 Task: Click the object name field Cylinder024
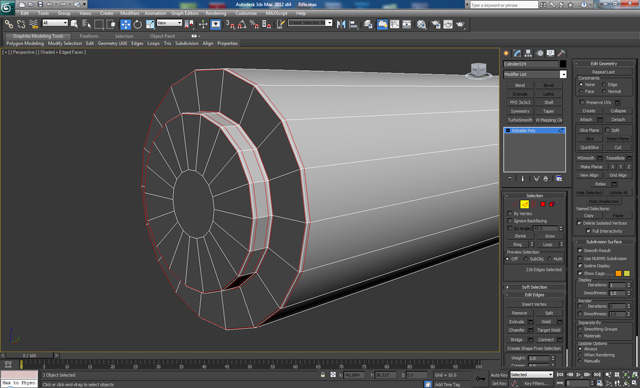(531, 64)
